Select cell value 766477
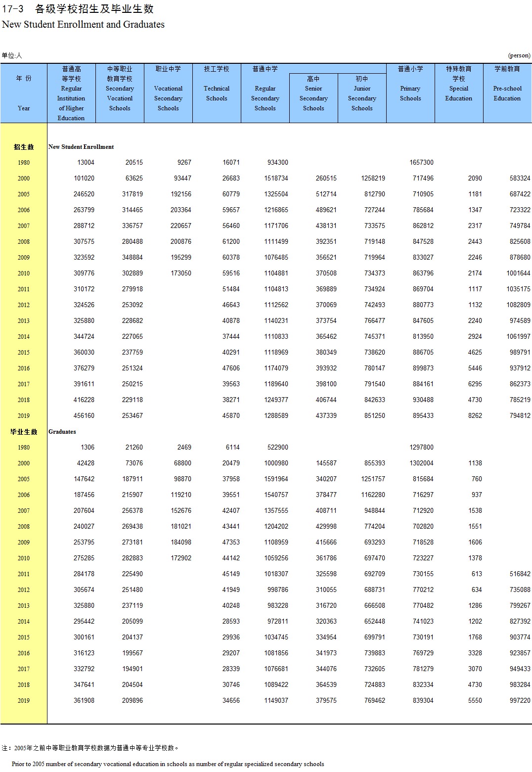532x772 pixels. [375, 321]
